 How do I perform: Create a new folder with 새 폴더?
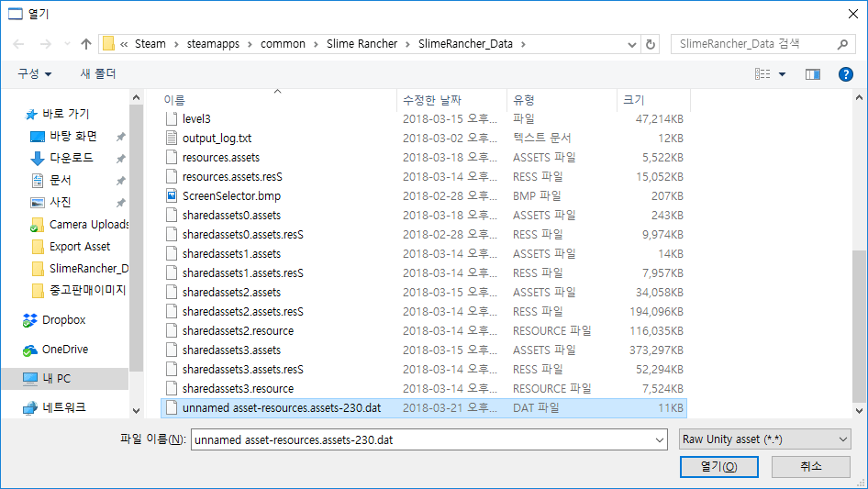pyautogui.click(x=98, y=73)
